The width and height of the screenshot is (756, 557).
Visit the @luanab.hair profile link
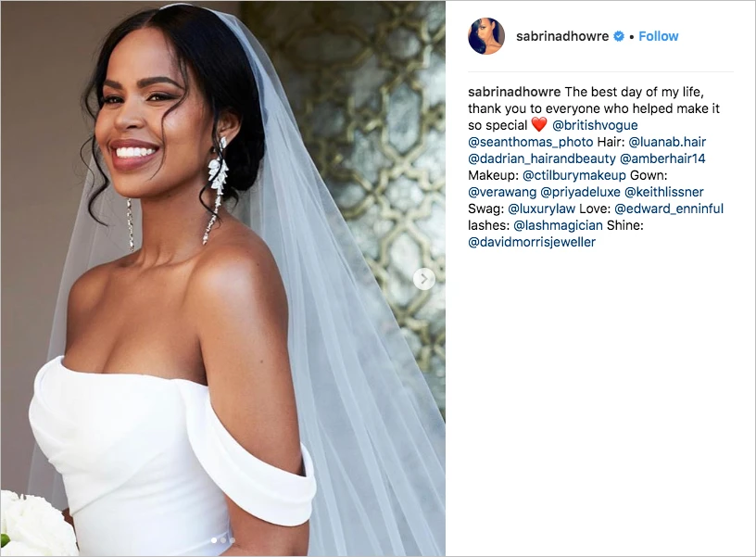[x=667, y=142]
